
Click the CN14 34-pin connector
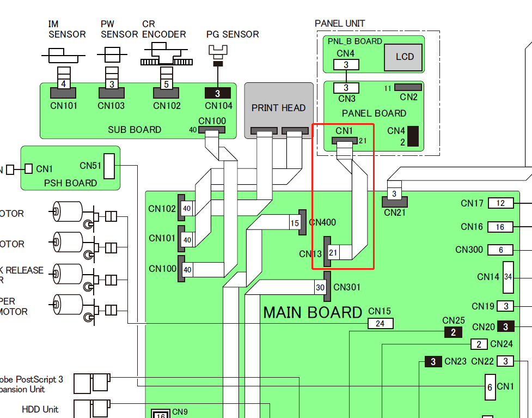(508, 277)
